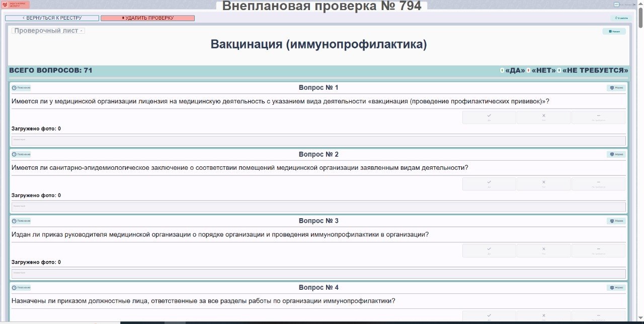This screenshot has width=644, height=324.
Task: Click comment field under Вопрос № 2
Action: (x=318, y=207)
